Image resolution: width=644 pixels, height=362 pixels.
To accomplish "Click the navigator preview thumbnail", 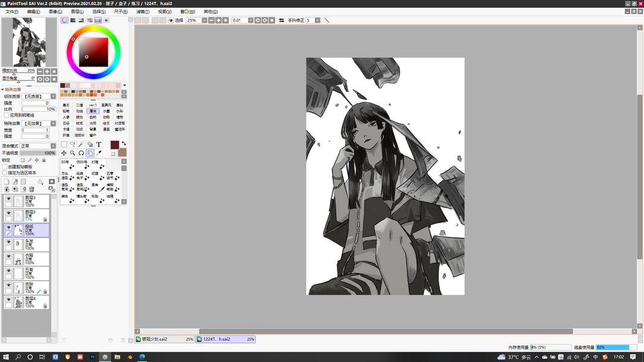I will (29, 42).
